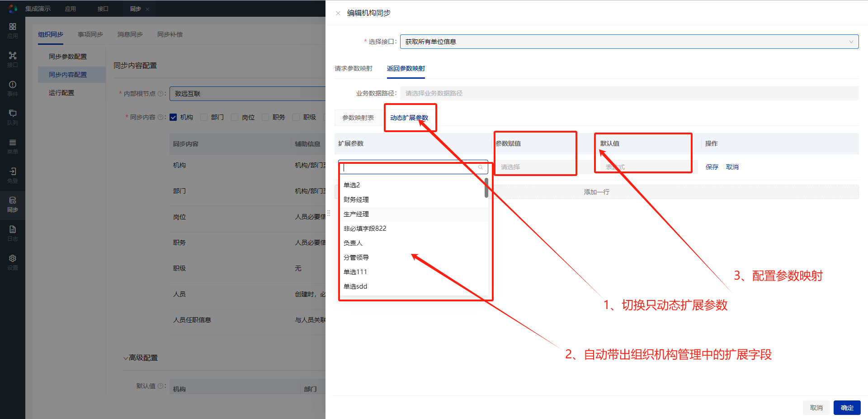Image resolution: width=868 pixels, height=419 pixels.
Task: Click the help icon beside 默认值 label
Action: coord(160,386)
